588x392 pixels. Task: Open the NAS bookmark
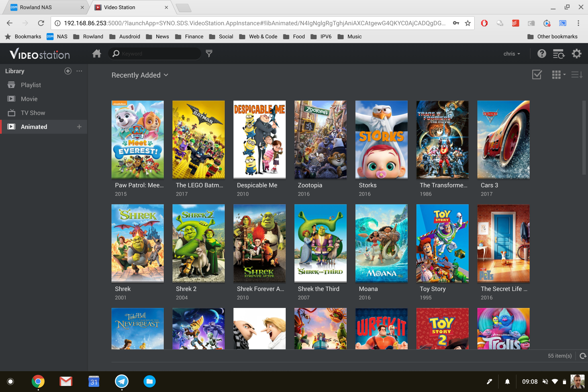coord(57,37)
